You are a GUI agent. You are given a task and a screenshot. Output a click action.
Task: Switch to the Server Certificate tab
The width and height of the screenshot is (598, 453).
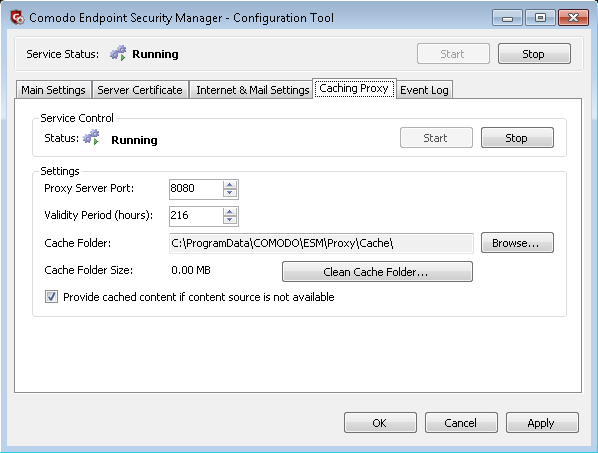pyautogui.click(x=140, y=90)
